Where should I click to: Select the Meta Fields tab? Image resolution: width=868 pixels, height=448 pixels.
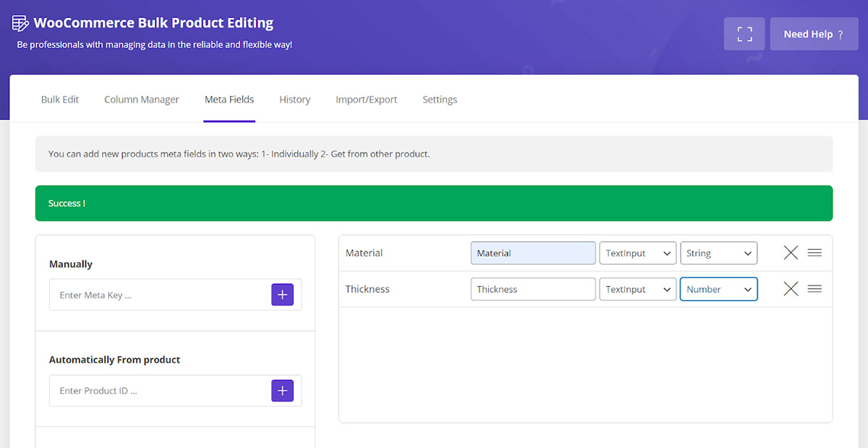(x=229, y=100)
